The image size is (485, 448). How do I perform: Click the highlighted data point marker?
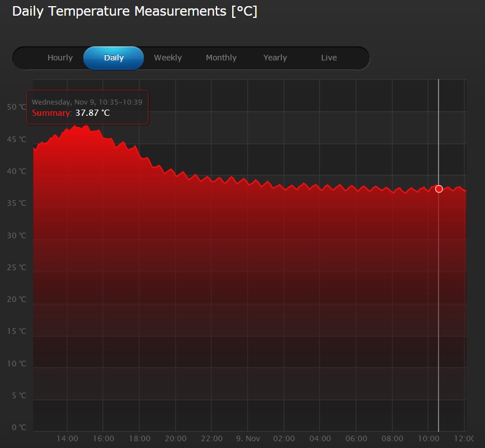point(439,189)
